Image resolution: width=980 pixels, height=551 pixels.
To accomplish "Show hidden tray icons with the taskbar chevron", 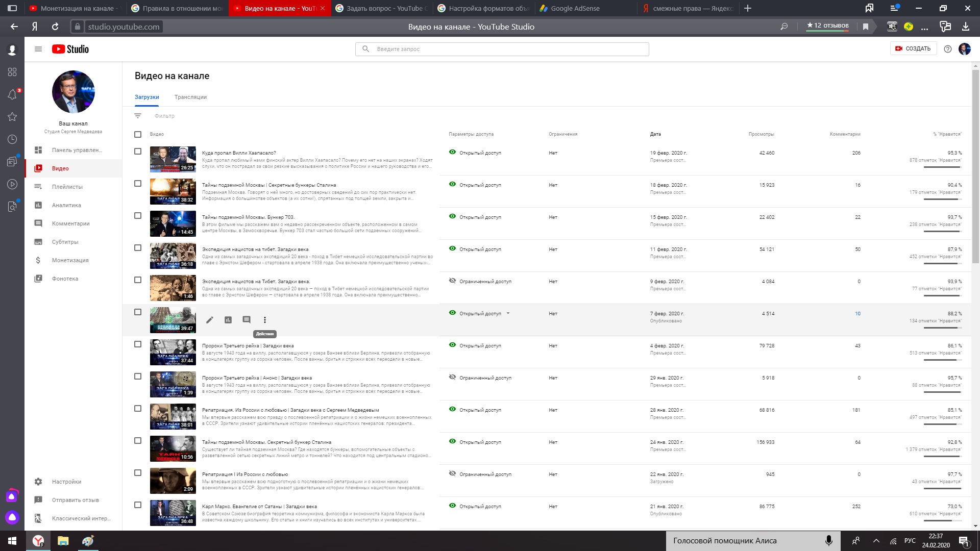I will coord(876,541).
